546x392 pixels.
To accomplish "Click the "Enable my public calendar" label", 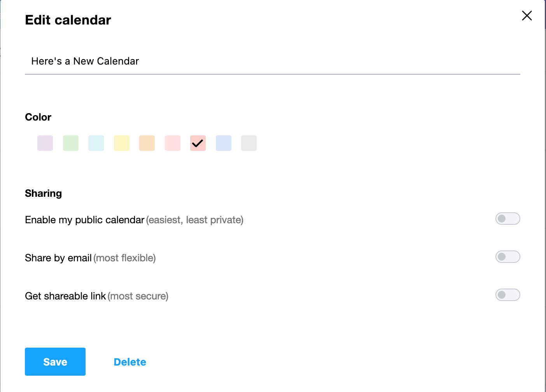I will click(84, 220).
